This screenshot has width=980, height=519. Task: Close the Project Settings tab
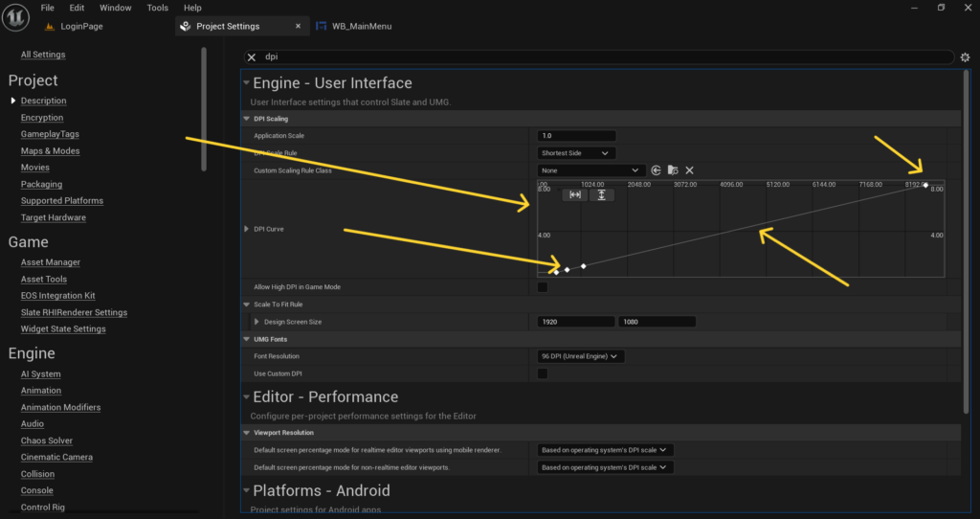pyautogui.click(x=299, y=26)
